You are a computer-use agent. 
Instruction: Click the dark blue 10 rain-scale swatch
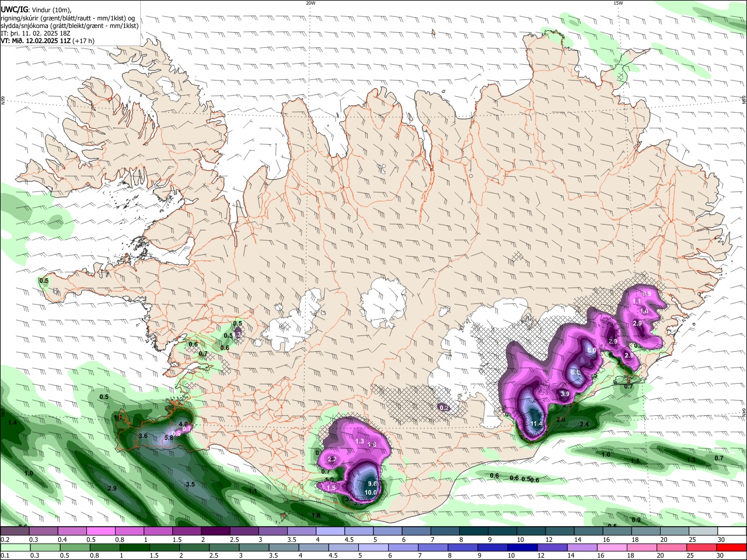(x=521, y=547)
